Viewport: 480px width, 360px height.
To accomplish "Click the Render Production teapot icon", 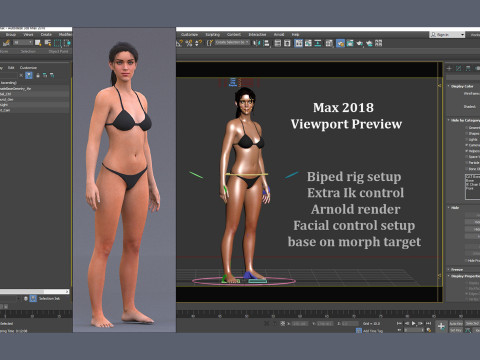I will point(359,43).
